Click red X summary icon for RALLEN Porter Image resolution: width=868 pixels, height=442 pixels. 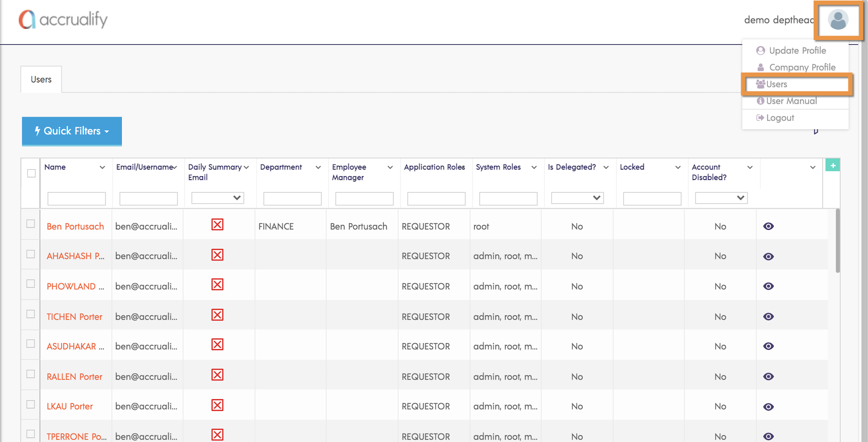[217, 375]
